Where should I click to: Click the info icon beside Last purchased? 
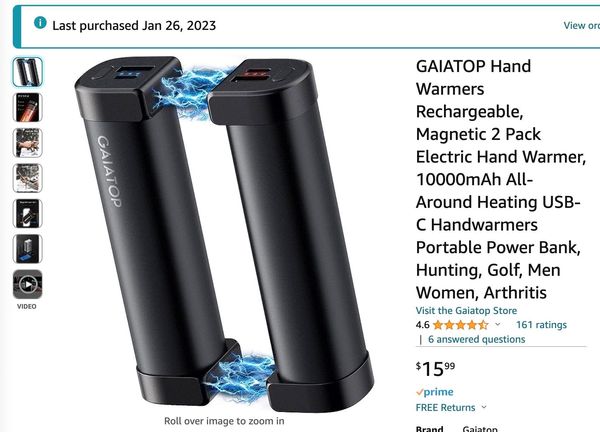[x=40, y=23]
